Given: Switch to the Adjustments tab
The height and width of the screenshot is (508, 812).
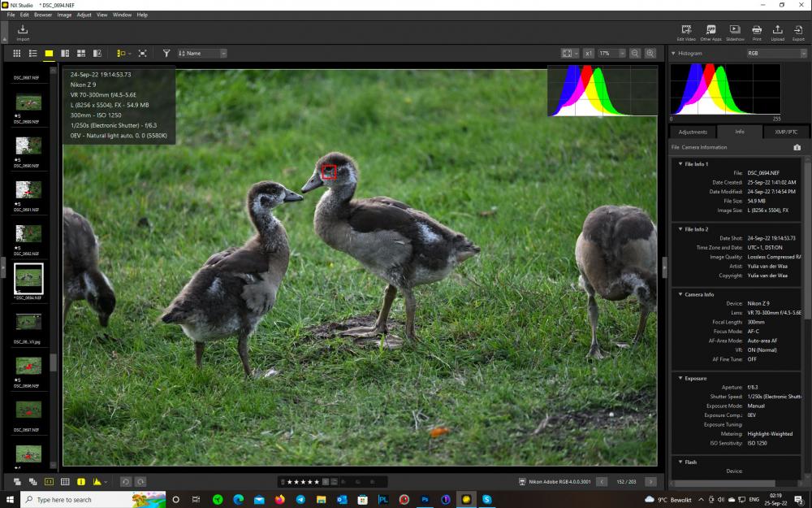Looking at the screenshot, I should tap(693, 132).
